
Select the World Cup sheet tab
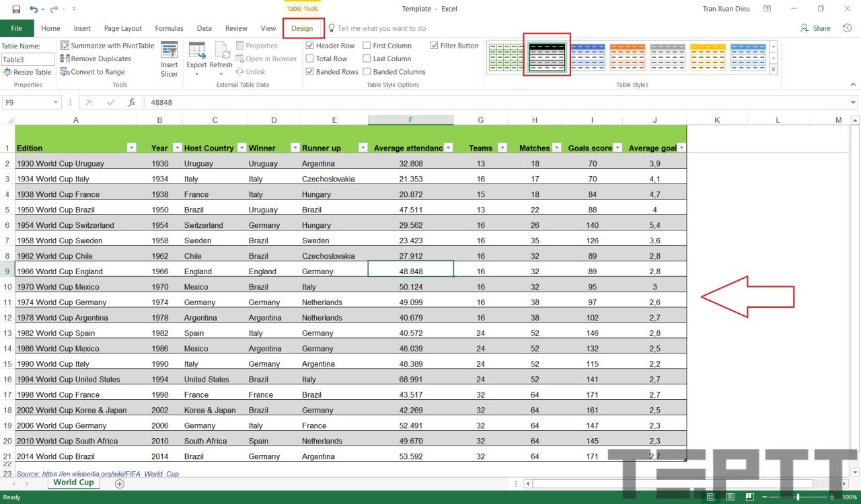coord(73,482)
